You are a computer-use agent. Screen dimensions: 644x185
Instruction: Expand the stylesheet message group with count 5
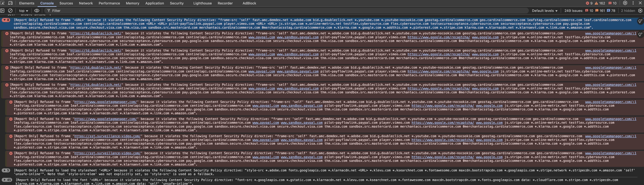click(6, 170)
